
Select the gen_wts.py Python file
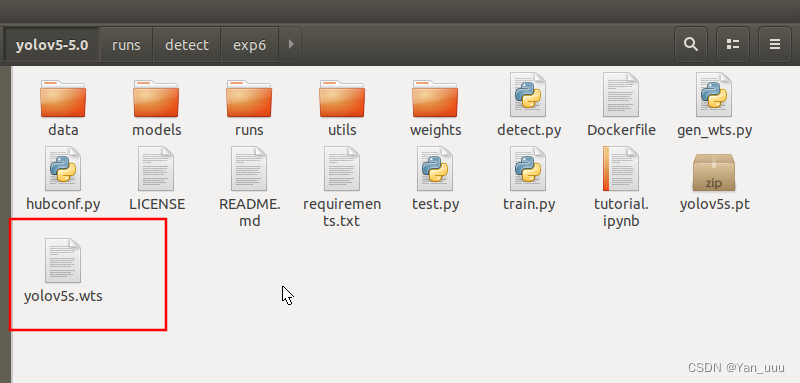click(714, 95)
